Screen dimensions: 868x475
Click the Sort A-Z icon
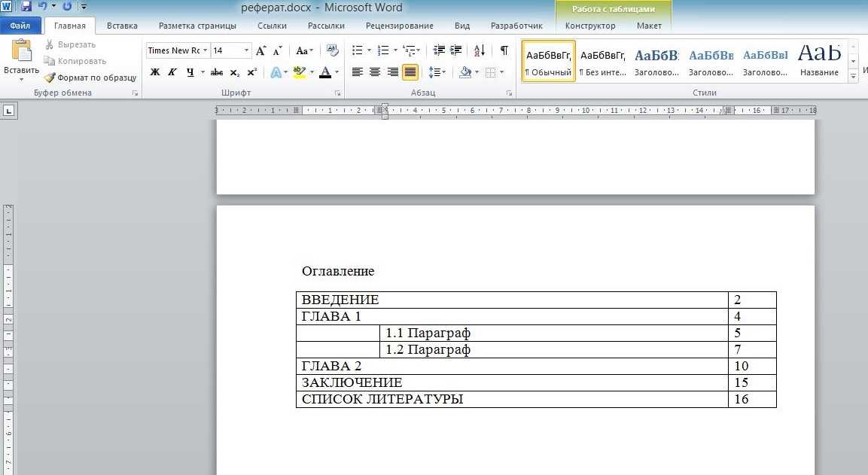tap(480, 50)
